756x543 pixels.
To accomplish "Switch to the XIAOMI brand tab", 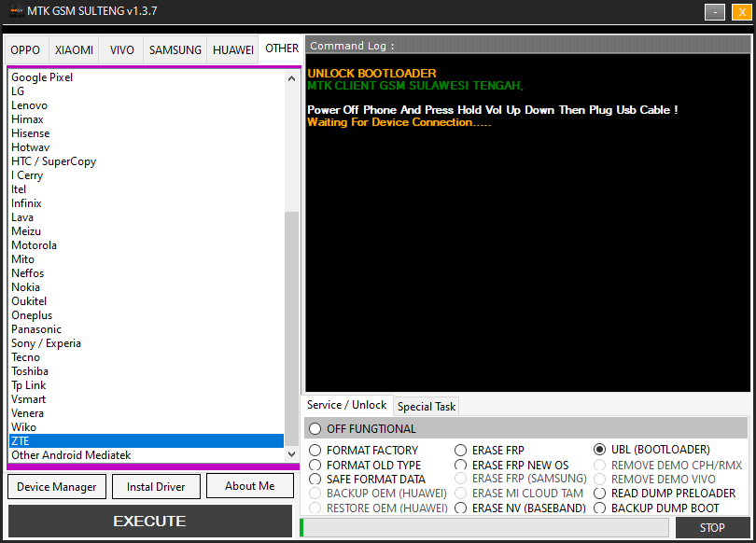I will pyautogui.click(x=74, y=50).
